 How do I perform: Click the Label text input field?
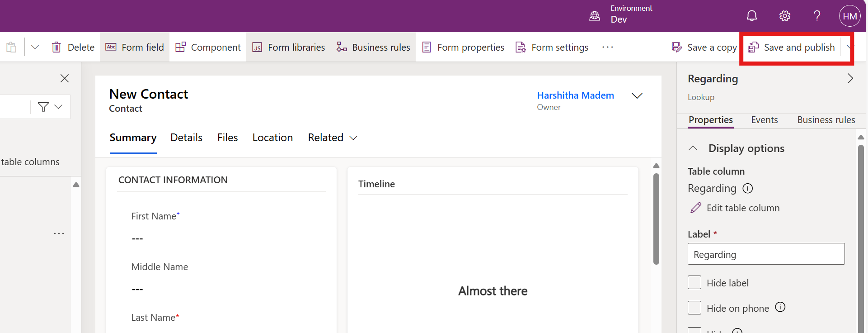[766, 254]
